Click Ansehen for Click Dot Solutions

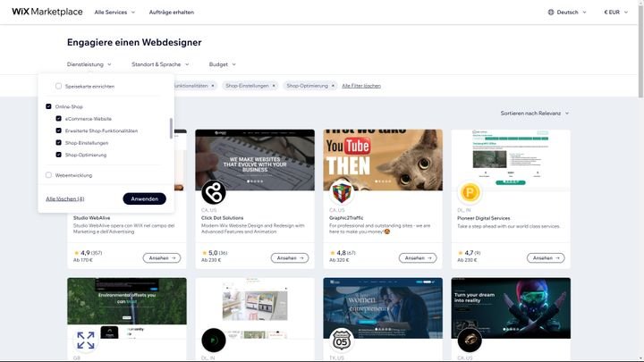point(290,258)
